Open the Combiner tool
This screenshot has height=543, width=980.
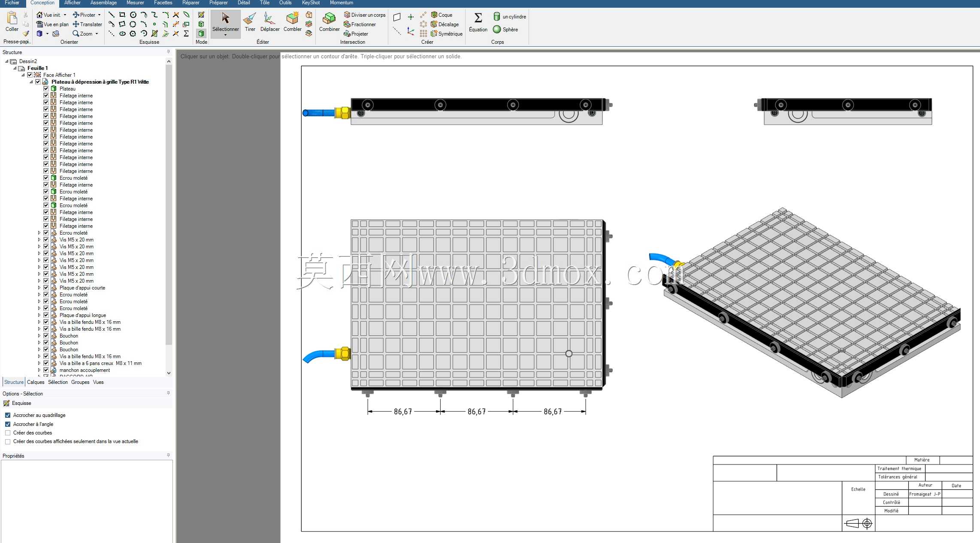(x=329, y=22)
